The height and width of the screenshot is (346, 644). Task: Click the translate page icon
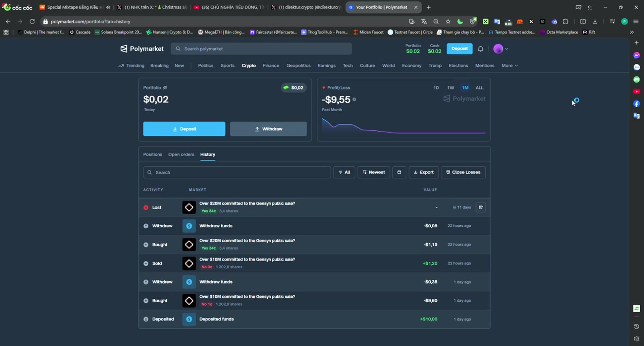(424, 21)
